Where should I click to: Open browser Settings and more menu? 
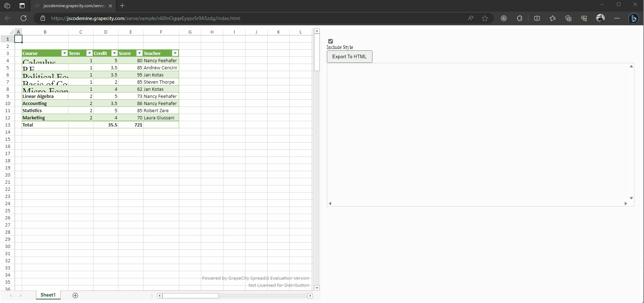[617, 18]
